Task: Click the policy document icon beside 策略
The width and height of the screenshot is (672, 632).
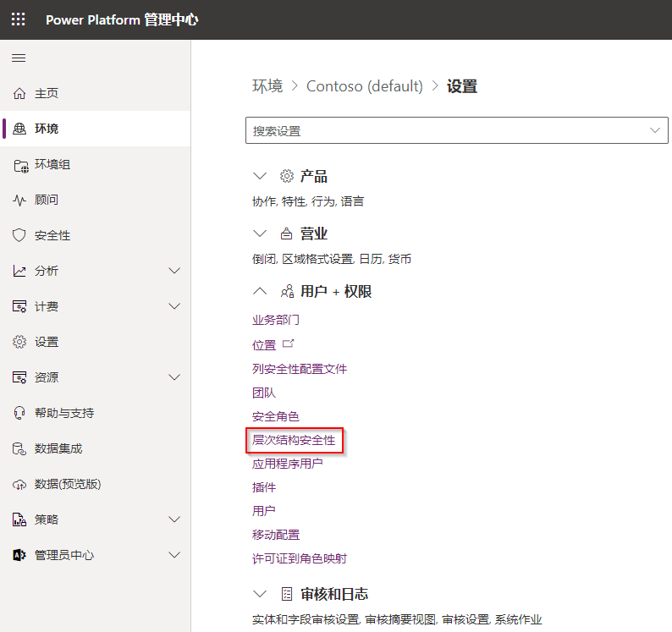Action: pyautogui.click(x=19, y=519)
